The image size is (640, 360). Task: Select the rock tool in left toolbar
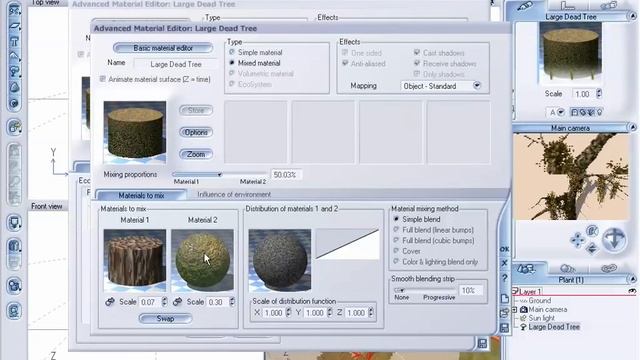click(14, 87)
